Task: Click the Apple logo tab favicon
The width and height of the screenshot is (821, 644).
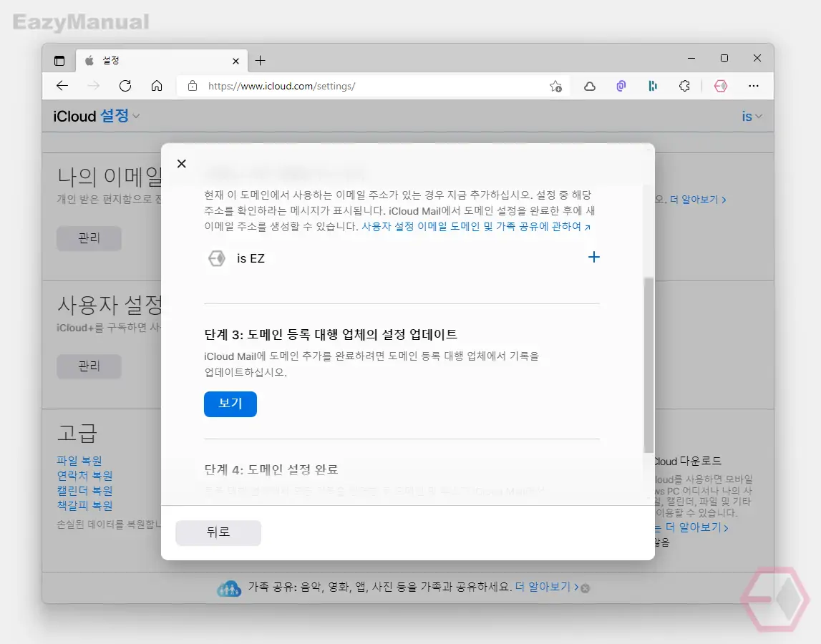Action: point(89,61)
